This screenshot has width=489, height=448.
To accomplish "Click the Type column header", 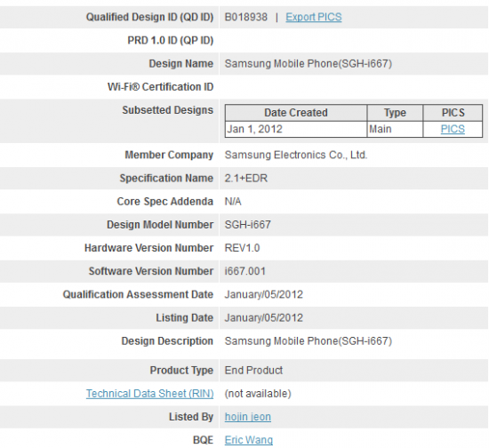I will pyautogui.click(x=395, y=113).
